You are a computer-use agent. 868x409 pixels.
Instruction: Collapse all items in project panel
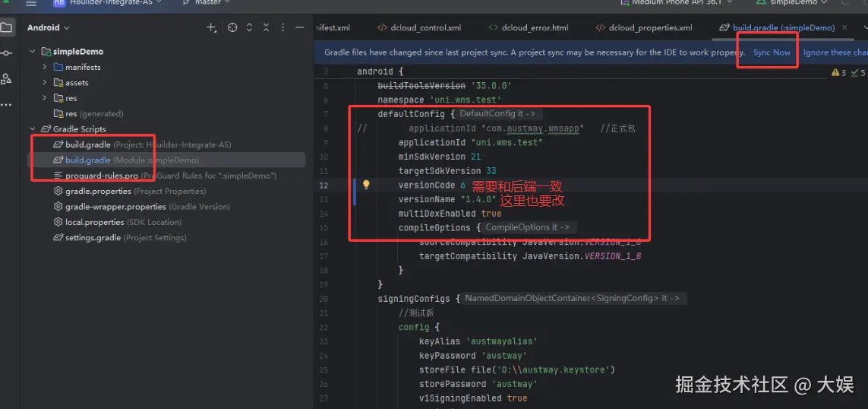point(266,27)
